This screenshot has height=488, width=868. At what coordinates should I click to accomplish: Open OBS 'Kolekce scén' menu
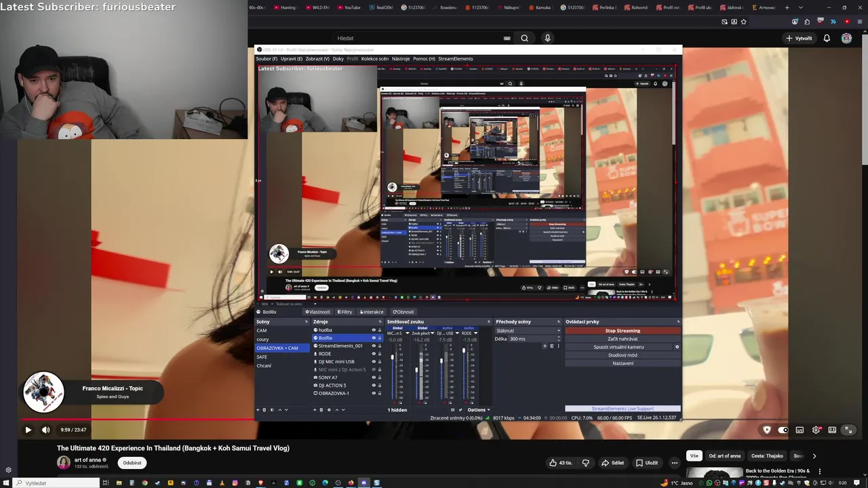click(375, 59)
